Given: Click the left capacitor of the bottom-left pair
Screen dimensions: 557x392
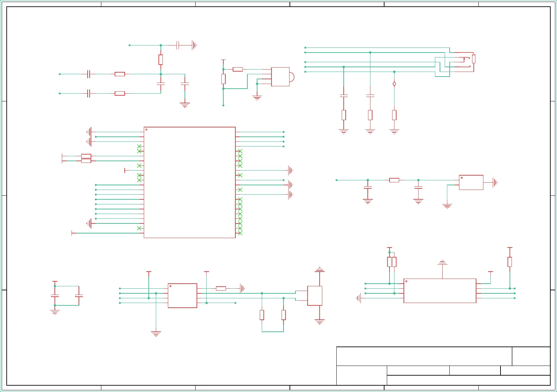Looking at the screenshot, I should coord(55,296).
